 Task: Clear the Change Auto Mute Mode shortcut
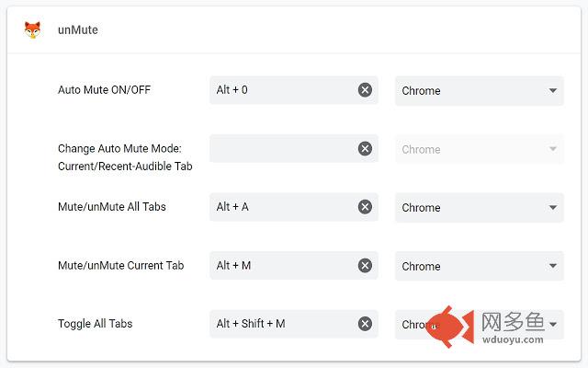coord(365,149)
